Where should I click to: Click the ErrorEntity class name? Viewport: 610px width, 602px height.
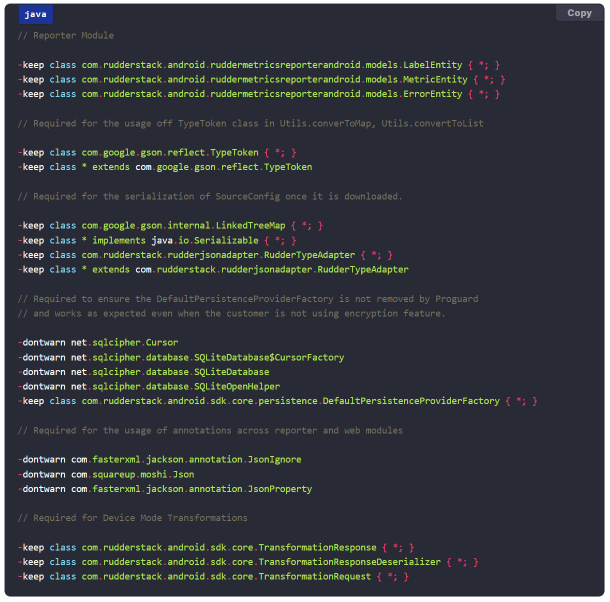tap(432, 94)
